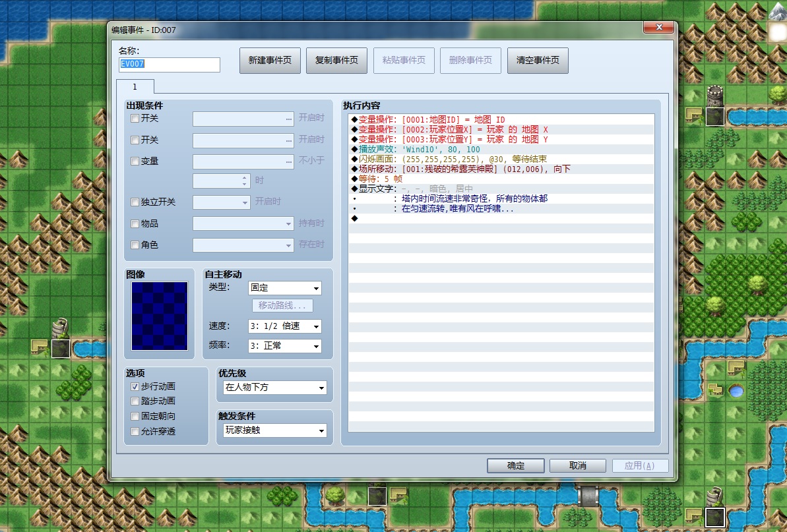787x532 pixels.
Task: Click the 复制事件页 button
Action: (x=337, y=60)
